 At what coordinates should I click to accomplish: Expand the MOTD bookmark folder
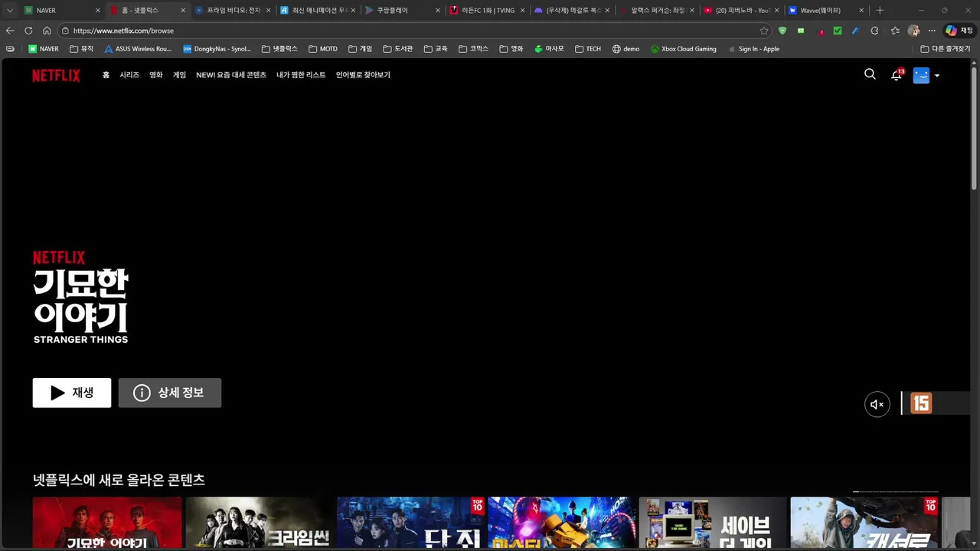[323, 49]
